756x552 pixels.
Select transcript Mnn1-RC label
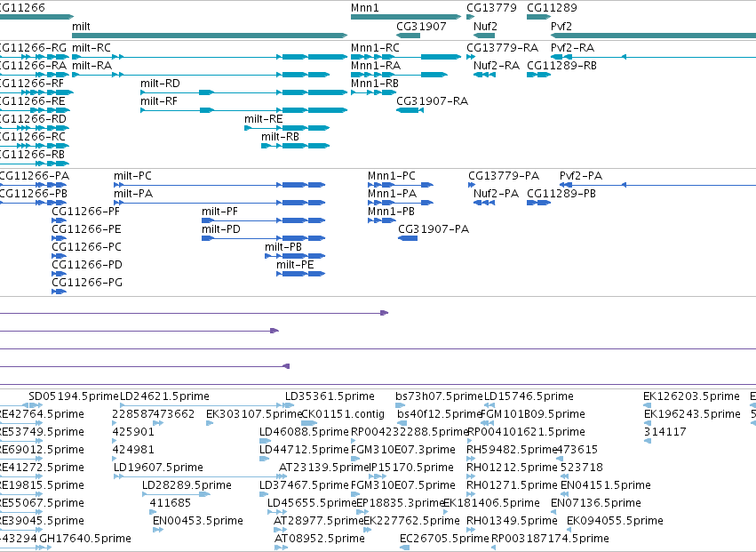pos(375,48)
